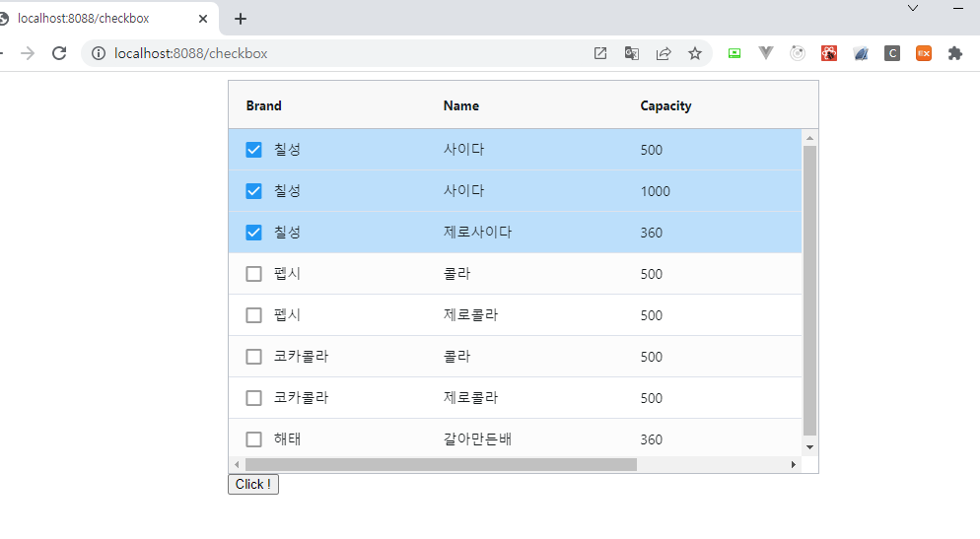This screenshot has width=980, height=539.
Task: Open page in app icon in address bar
Action: click(600, 54)
